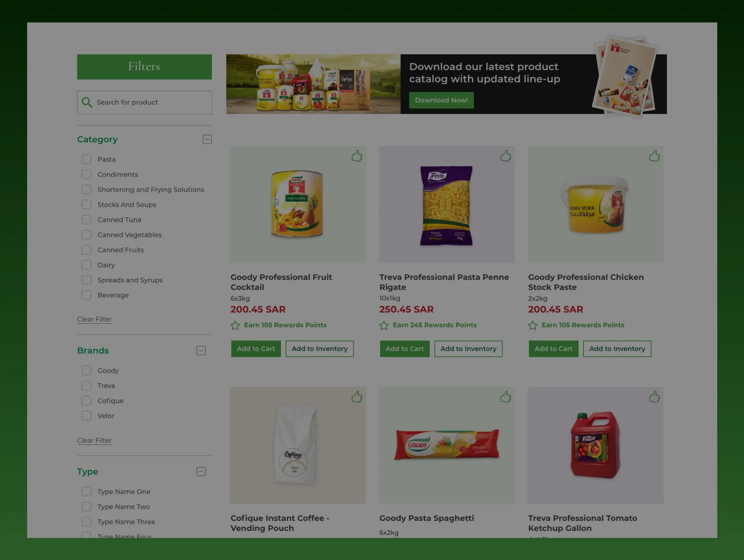Click thumbs-up on Treva Tomato Ketchup Gallon
This screenshot has width=744, height=560.
click(x=654, y=397)
